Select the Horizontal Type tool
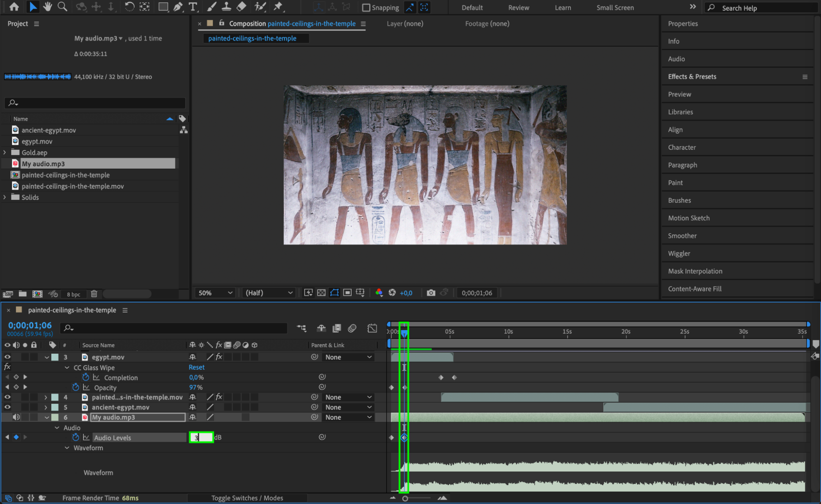Image resolution: width=821 pixels, height=504 pixels. tap(193, 7)
